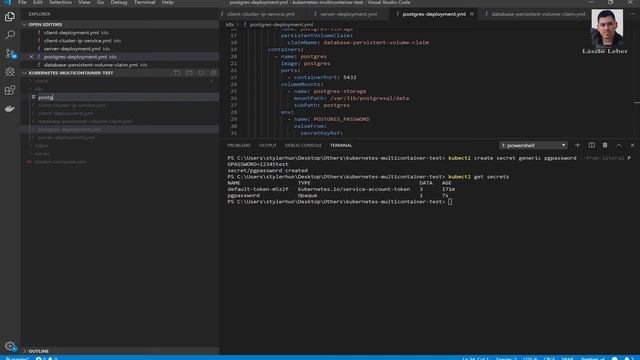This screenshot has width=640, height=360.
Task: Open the Docker view with the whale icon
Action: click(10, 109)
